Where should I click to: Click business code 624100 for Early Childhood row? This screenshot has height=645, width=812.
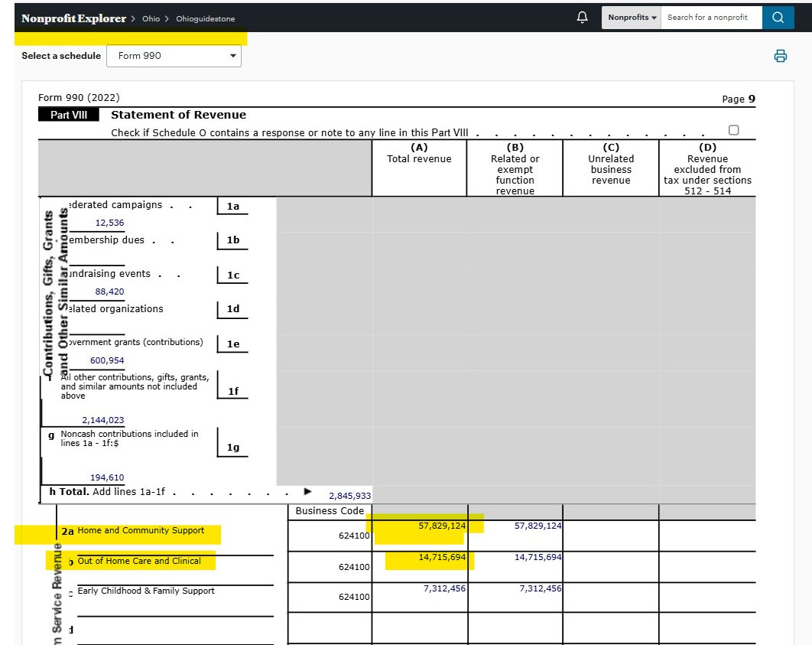[354, 597]
